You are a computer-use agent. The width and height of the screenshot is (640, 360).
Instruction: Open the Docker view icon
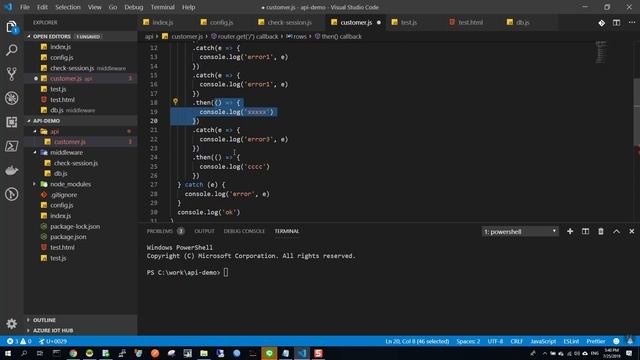(x=11, y=170)
